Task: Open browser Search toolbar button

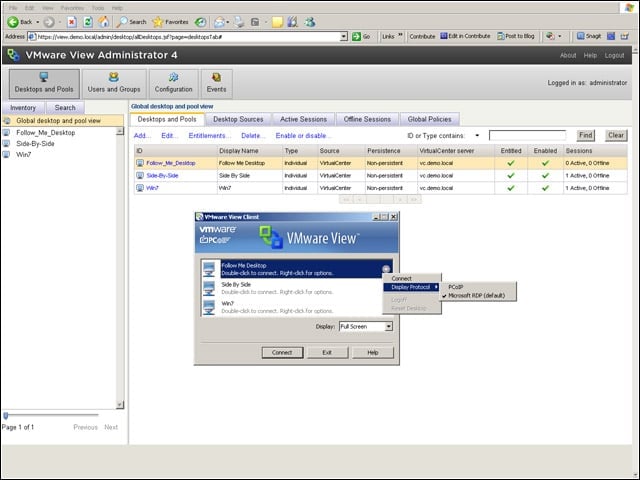Action: point(131,22)
